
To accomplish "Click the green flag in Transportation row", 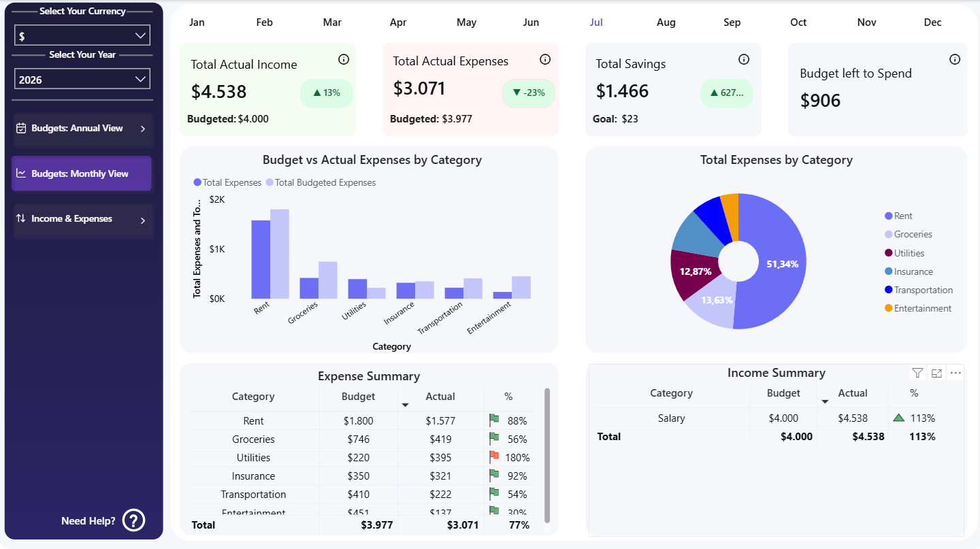I will [x=494, y=493].
